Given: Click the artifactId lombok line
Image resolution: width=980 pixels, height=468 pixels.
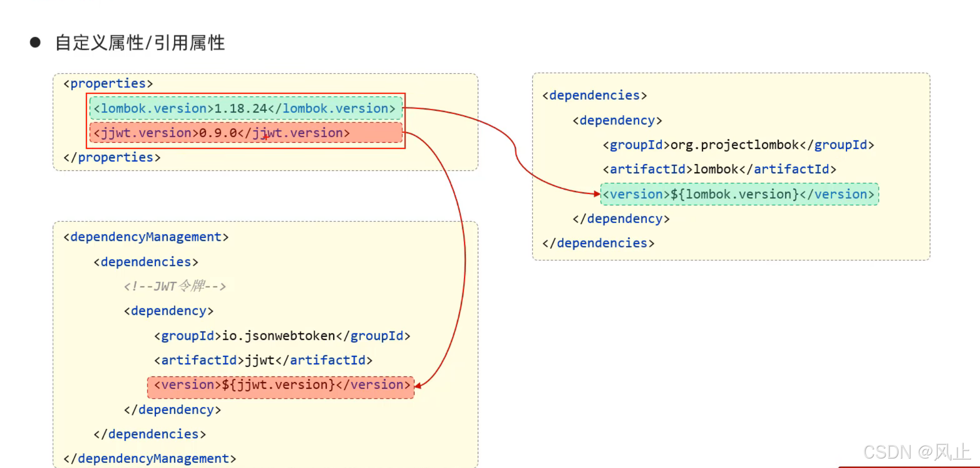Looking at the screenshot, I should (720, 169).
